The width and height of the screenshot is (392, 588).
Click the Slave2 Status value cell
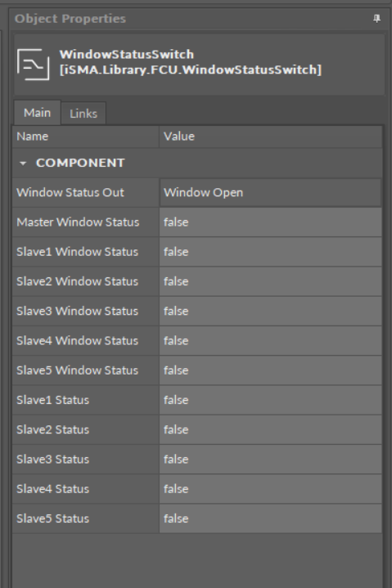click(x=270, y=429)
